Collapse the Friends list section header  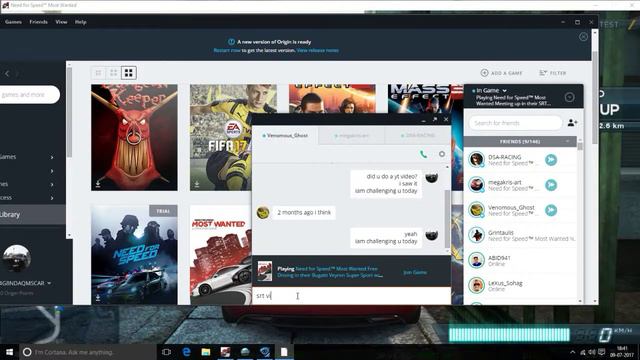[x=520, y=142]
